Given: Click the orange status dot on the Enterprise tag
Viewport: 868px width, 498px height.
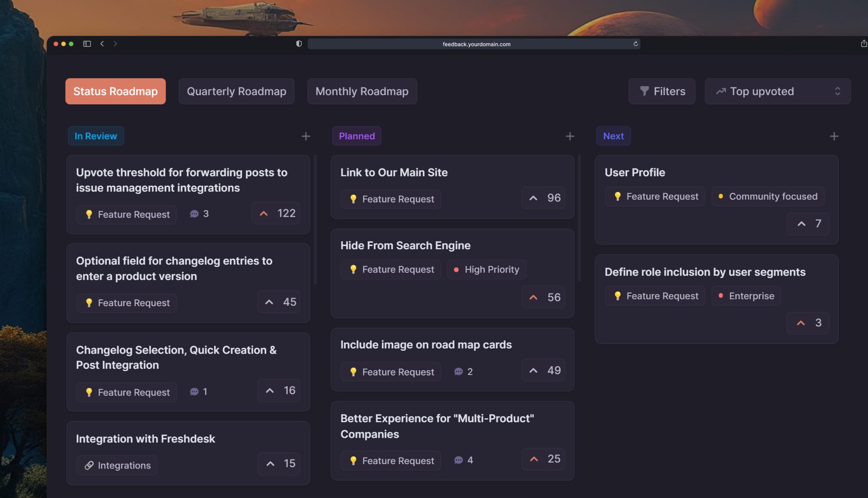Looking at the screenshot, I should tap(721, 296).
